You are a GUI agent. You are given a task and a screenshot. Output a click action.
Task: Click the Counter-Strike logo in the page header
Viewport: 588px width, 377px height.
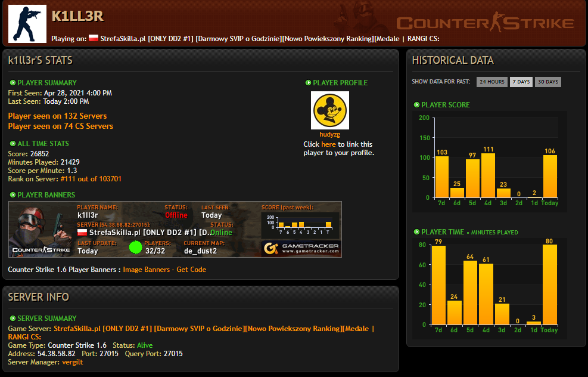pyautogui.click(x=485, y=23)
